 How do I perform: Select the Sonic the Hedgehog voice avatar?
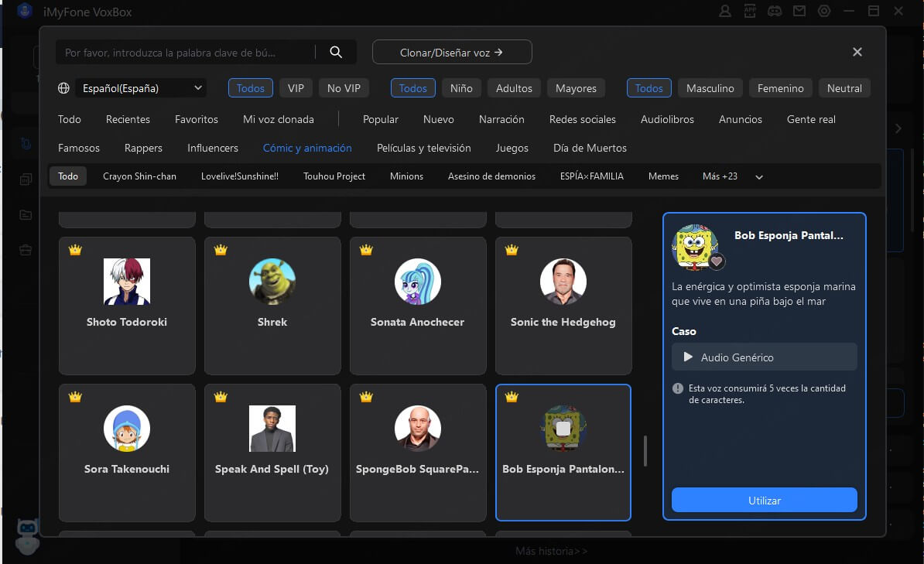point(563,282)
